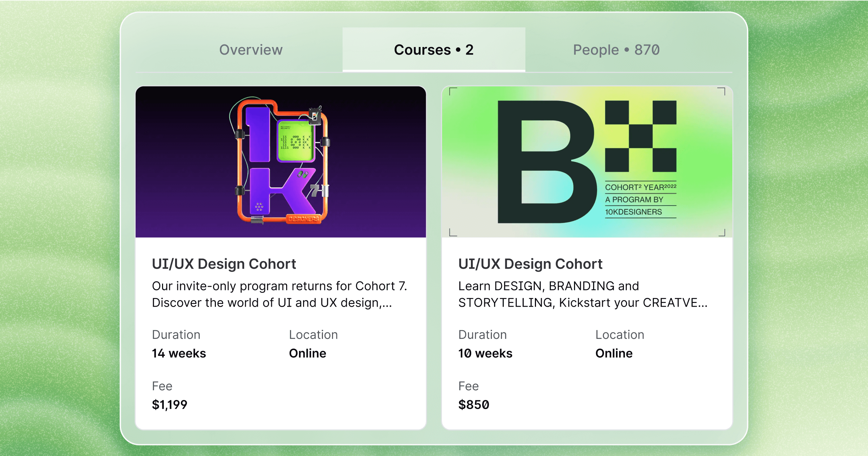Click the $850 fee amount
The image size is (868, 456).
tap(474, 405)
